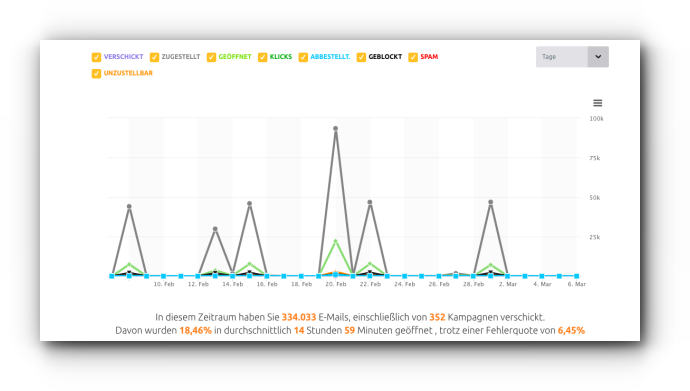Click the 10. Feb axis label
Image resolution: width=690 pixels, height=391 pixels.
164,284
